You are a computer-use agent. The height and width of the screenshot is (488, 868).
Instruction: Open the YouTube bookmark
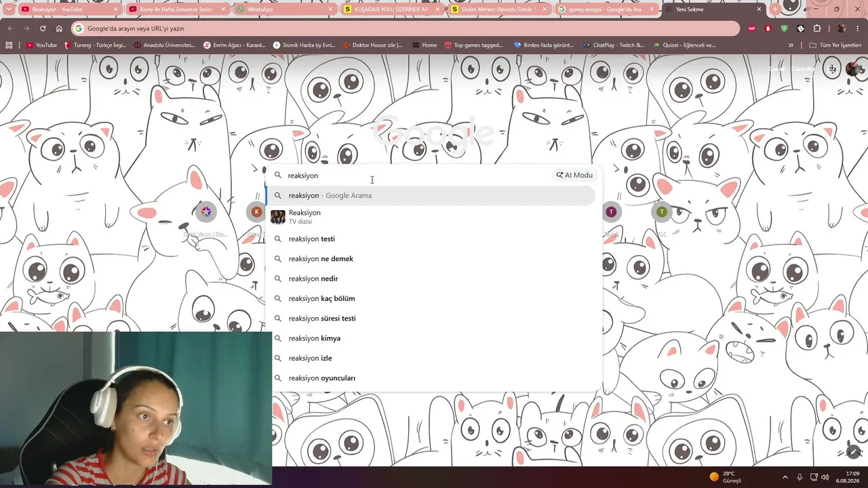[41, 45]
